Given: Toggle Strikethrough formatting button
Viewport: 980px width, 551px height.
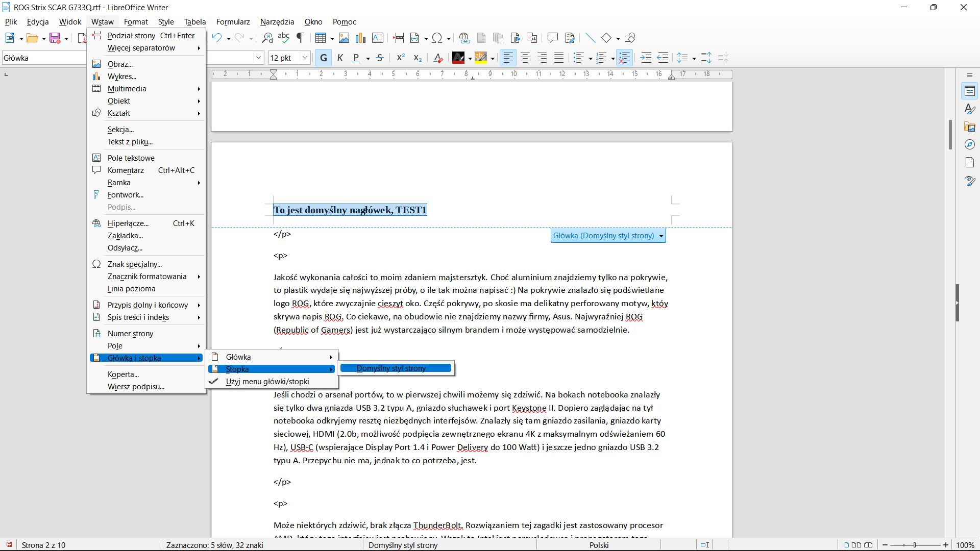Looking at the screenshot, I should pyautogui.click(x=380, y=58).
